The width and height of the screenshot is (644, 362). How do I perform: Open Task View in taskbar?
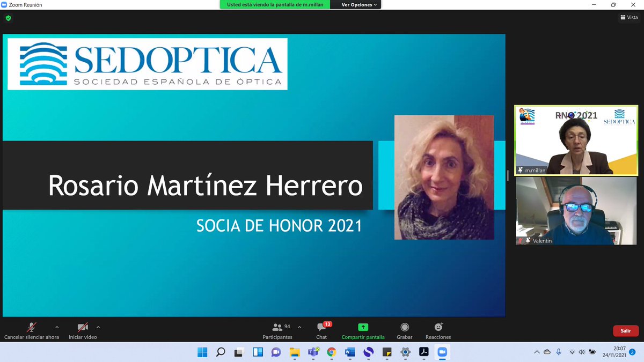click(x=239, y=352)
